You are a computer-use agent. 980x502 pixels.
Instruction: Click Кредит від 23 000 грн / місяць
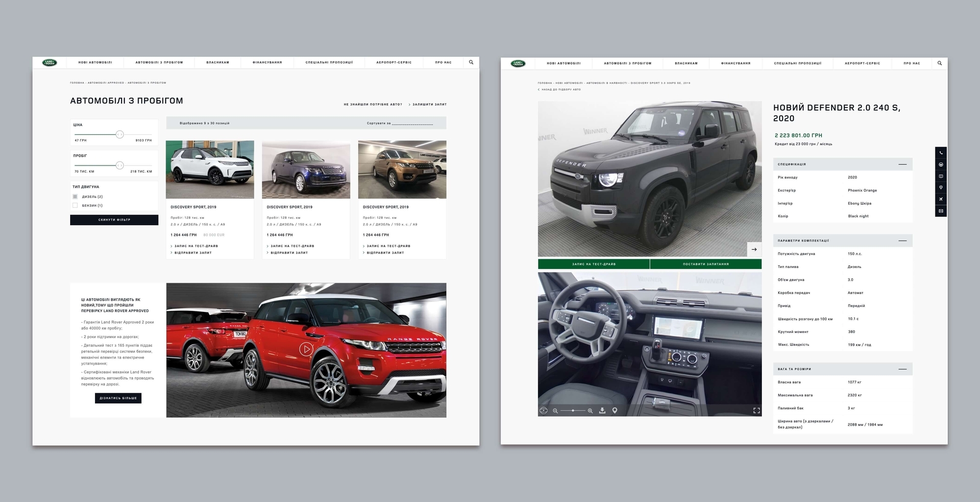click(803, 144)
